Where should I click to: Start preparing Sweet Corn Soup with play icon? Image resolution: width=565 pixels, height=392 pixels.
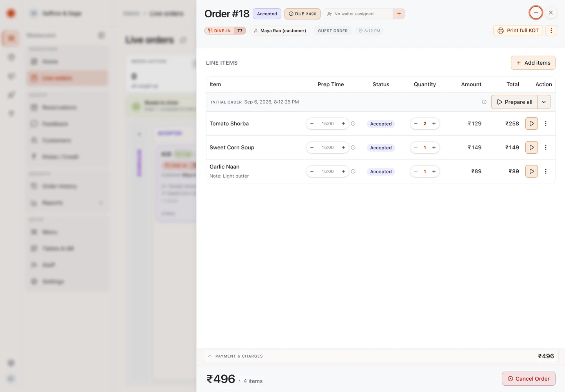tap(532, 147)
